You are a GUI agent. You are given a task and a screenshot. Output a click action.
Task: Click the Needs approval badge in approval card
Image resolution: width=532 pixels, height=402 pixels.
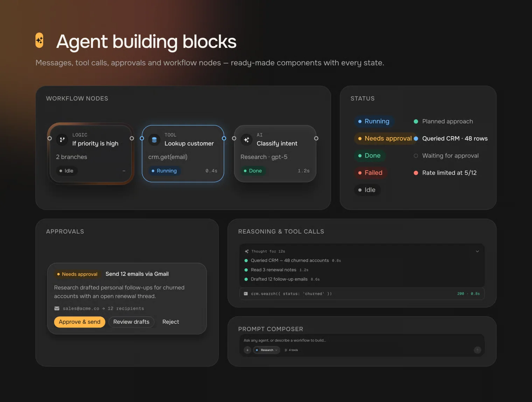pyautogui.click(x=77, y=274)
